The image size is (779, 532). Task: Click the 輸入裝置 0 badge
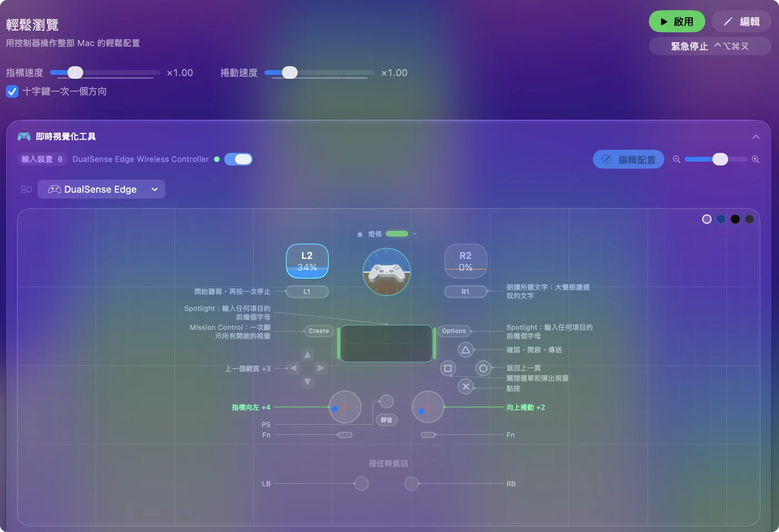point(42,159)
